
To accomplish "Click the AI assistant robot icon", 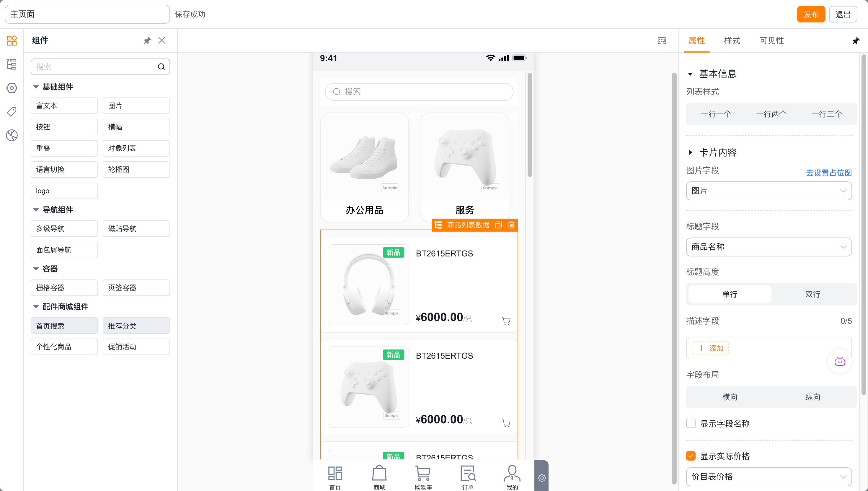I will pyautogui.click(x=840, y=362).
